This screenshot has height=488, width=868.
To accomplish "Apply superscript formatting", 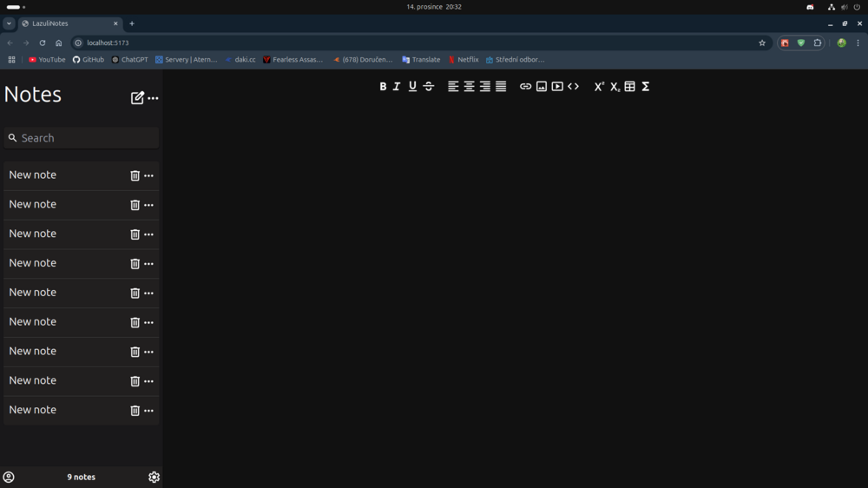I will pos(599,87).
